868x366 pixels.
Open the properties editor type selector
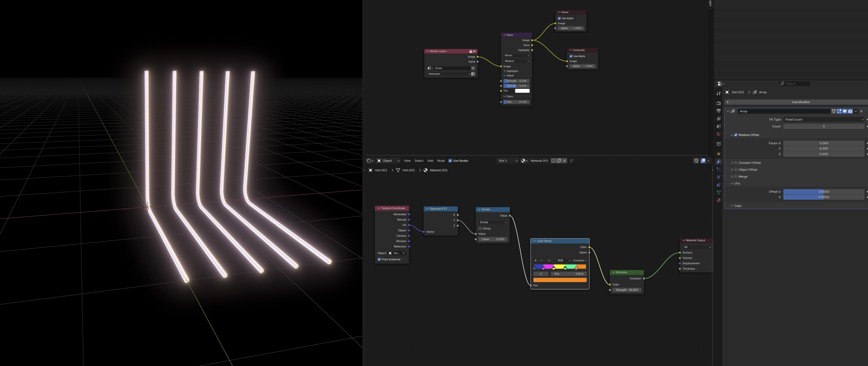point(721,84)
